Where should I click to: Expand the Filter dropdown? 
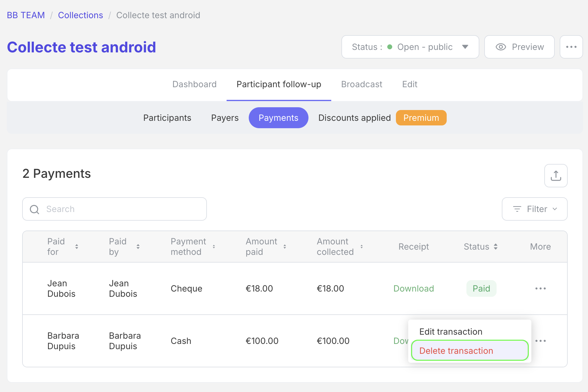(x=555, y=209)
